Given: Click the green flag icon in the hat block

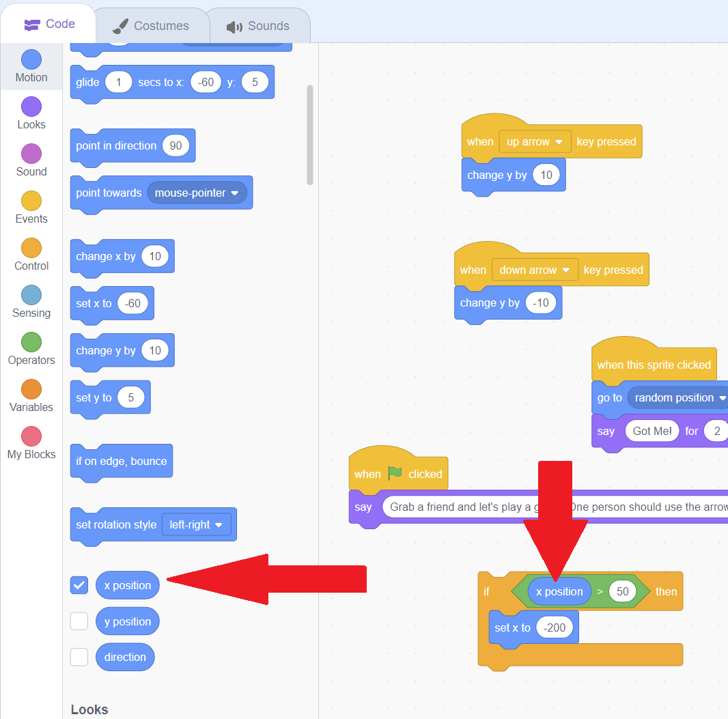Looking at the screenshot, I should click(395, 473).
